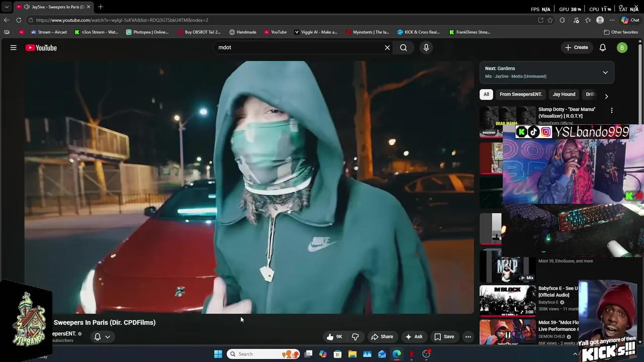
Task: Open the n3on Stream bookmark
Action: [x=96, y=32]
